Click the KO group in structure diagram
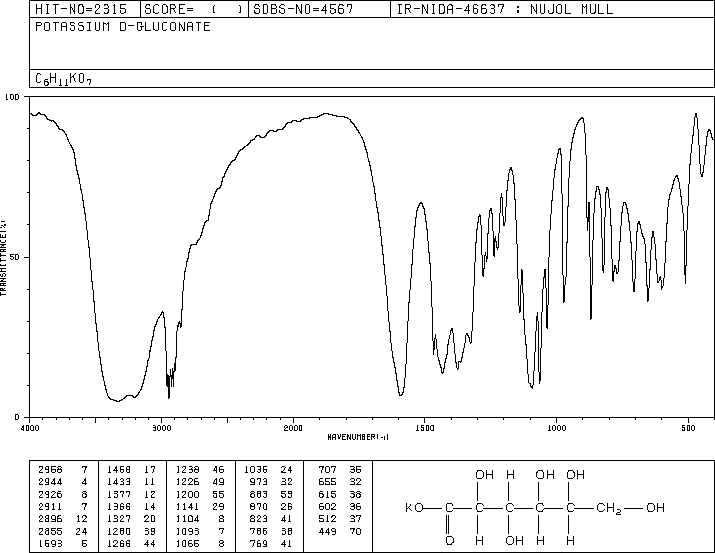Screen dimensions: 715x553 414,507
